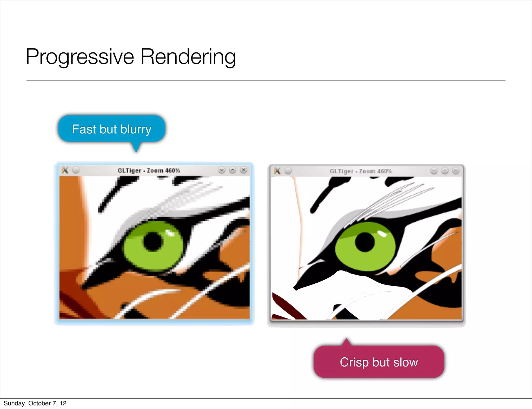This screenshot has height=409, width=532.
Task: Click the round pin button in right window titlebar
Action: [x=288, y=171]
